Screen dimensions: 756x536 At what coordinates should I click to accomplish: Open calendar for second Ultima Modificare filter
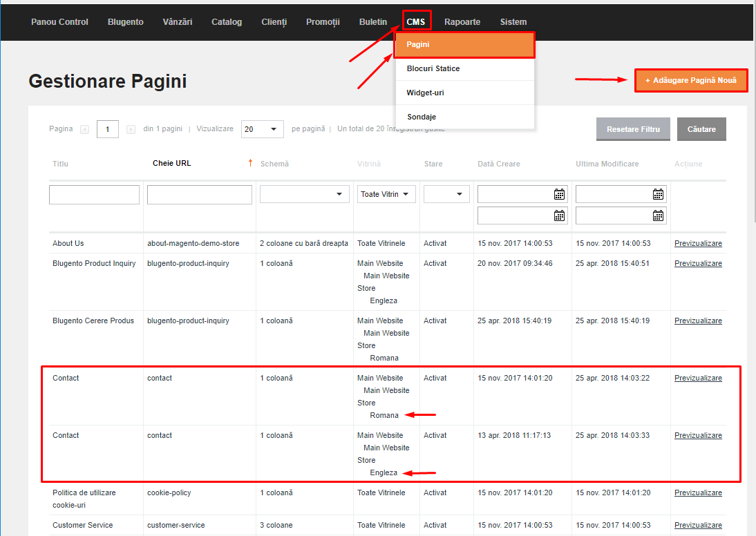tap(658, 216)
